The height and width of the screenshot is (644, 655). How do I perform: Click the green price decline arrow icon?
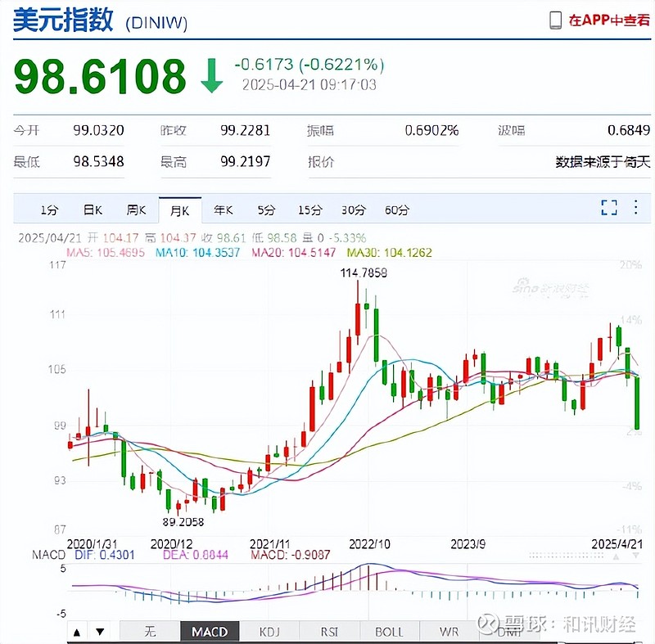213,74
